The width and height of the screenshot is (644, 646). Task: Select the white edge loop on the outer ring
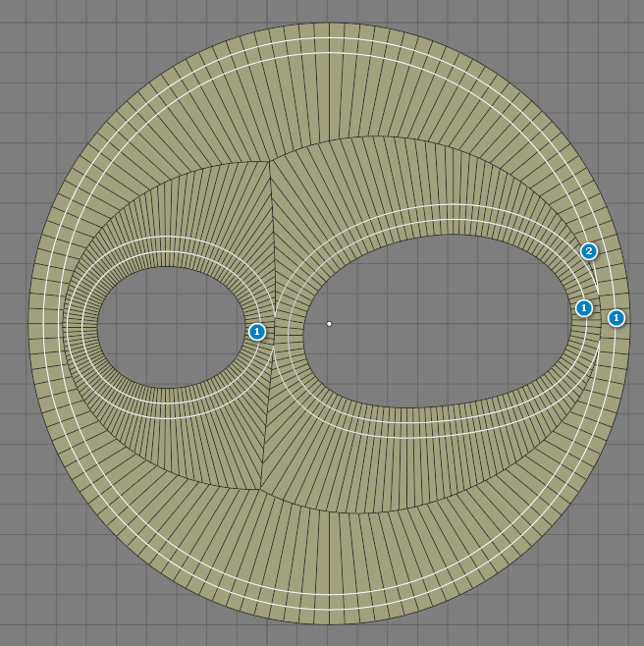point(329,38)
